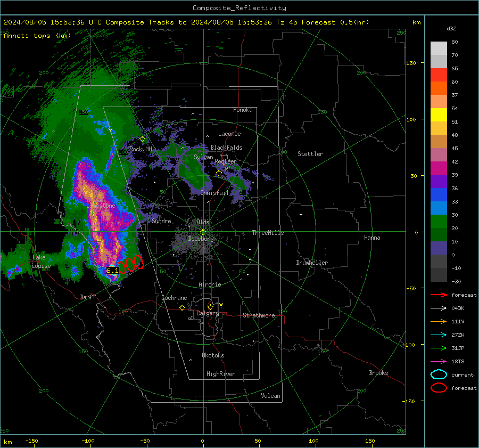The image size is (479, 448).
Task: Click the RockyMH city label
Action: (x=141, y=149)
